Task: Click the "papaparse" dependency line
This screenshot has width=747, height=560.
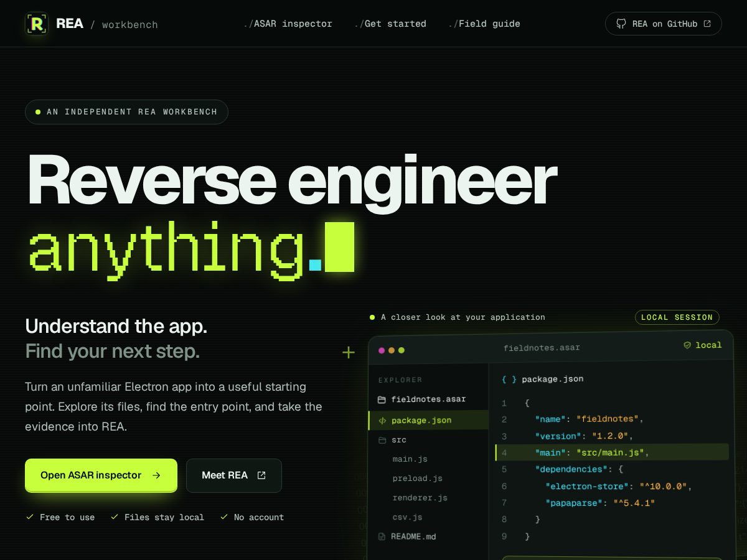Action: pyautogui.click(x=600, y=503)
